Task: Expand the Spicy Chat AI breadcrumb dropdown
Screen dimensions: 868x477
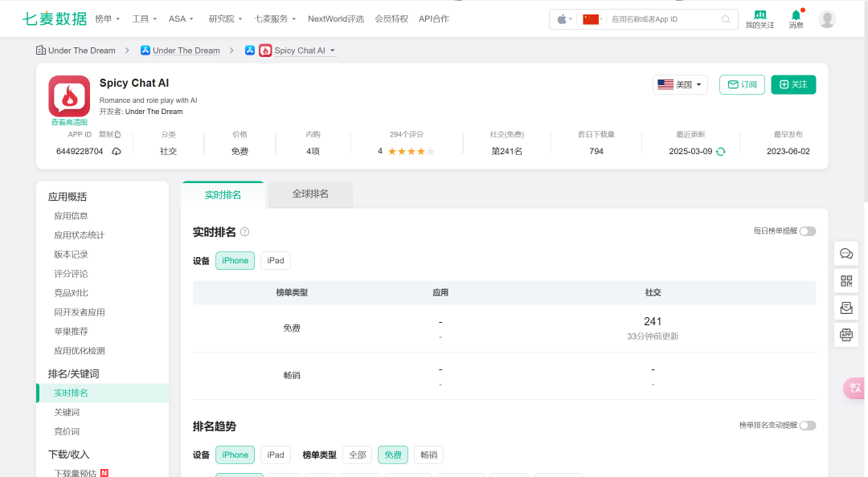Action: [333, 51]
